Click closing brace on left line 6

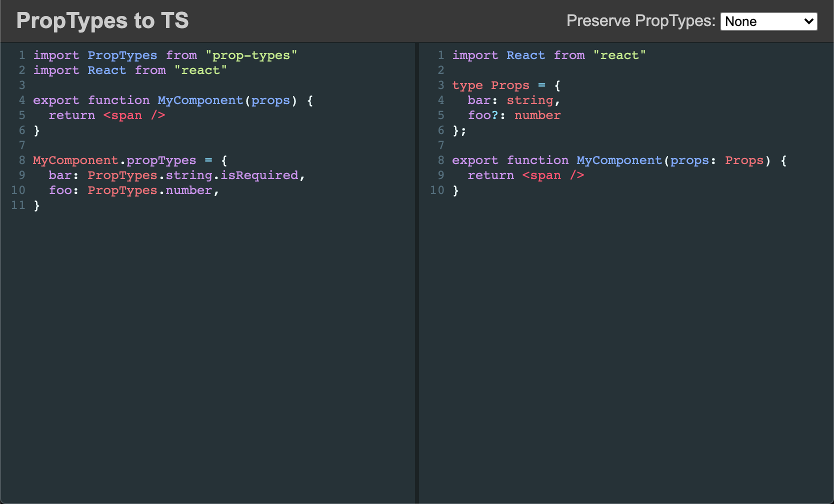tap(36, 130)
